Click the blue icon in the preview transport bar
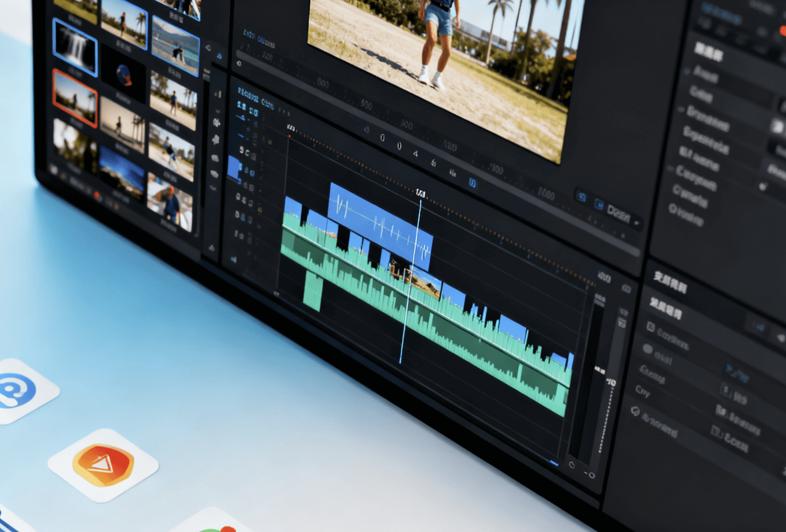 [472, 183]
